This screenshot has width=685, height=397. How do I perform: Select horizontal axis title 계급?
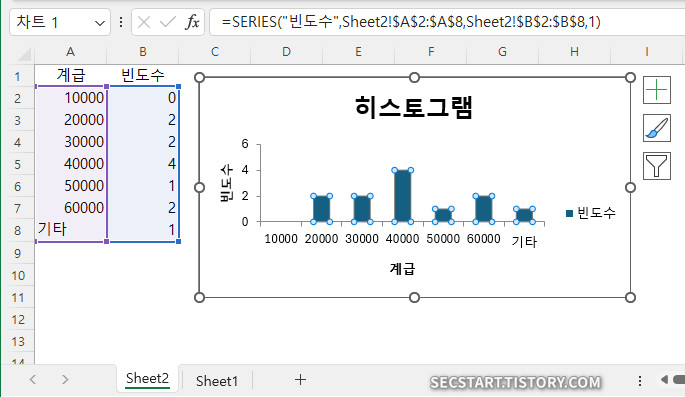click(402, 268)
